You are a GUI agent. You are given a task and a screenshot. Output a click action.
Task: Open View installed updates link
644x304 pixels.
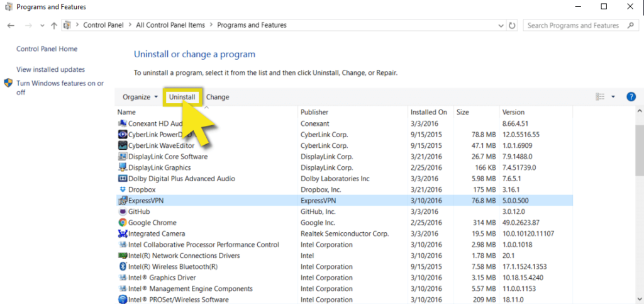(x=50, y=69)
